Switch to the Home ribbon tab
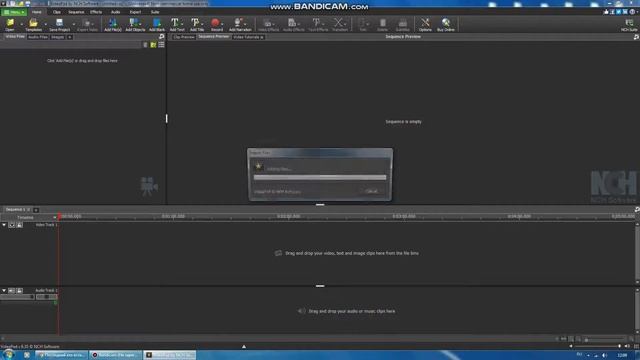Image resolution: width=640 pixels, height=360 pixels. (37, 12)
